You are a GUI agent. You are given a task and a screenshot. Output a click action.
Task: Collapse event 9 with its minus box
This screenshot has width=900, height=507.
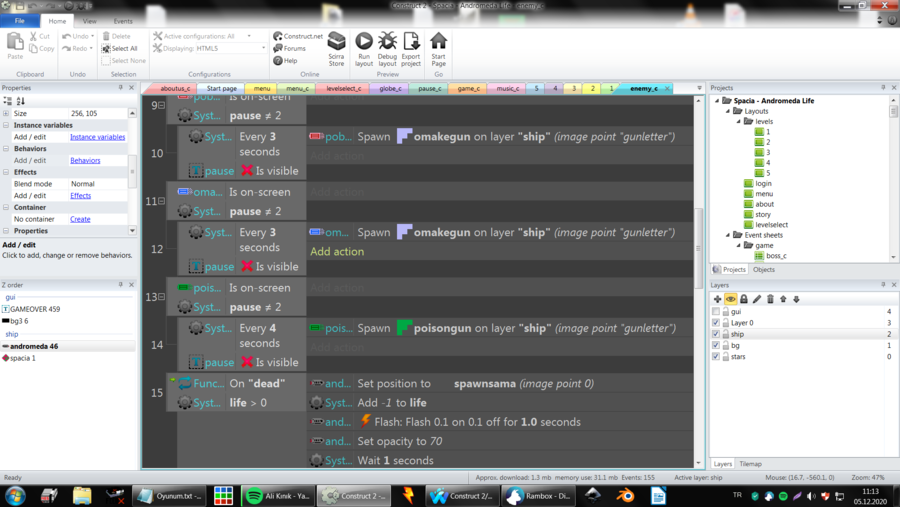(x=162, y=105)
